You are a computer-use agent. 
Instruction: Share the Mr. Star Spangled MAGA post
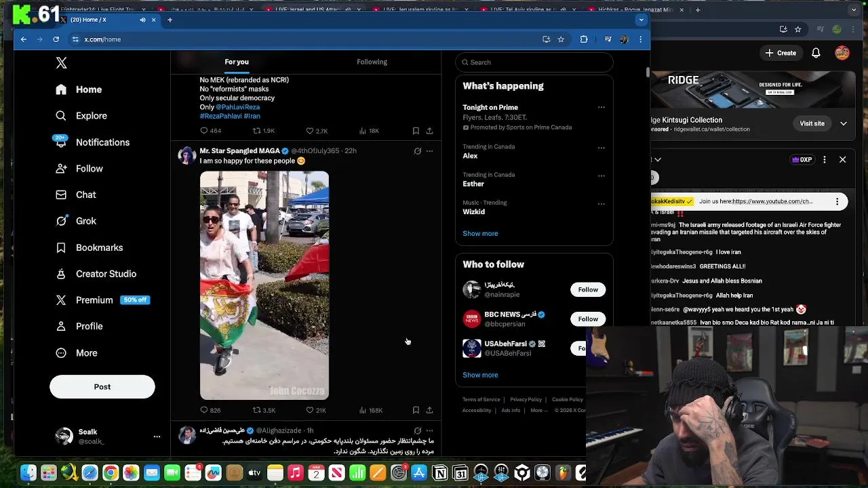coord(429,410)
